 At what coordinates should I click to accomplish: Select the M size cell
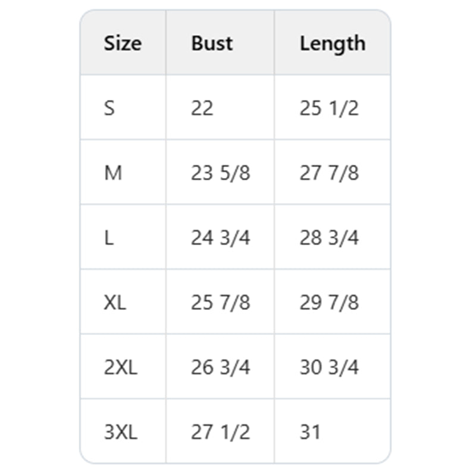coord(113,173)
